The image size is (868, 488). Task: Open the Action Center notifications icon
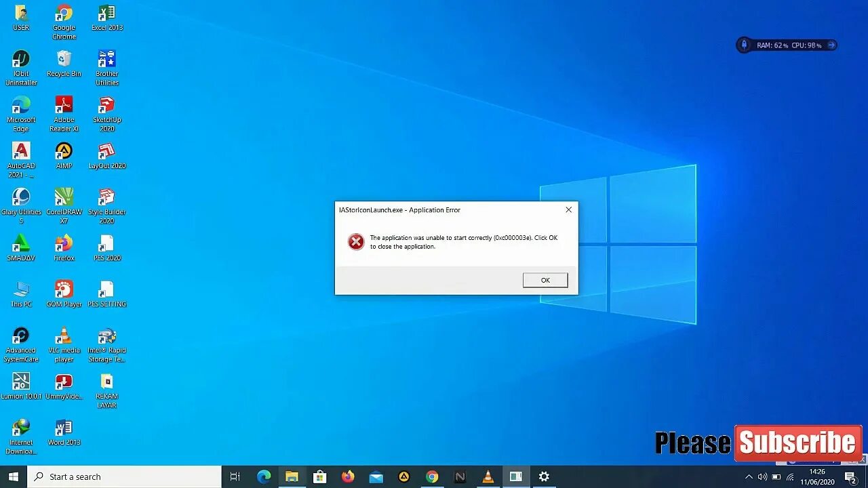tap(850, 476)
